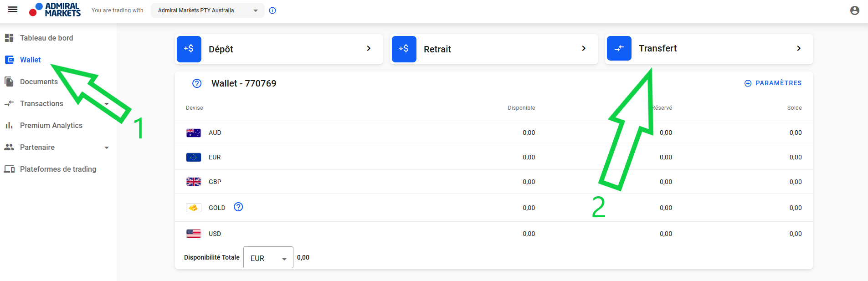Click the PARAMÈTRES link
The width and height of the screenshot is (868, 281).
click(x=773, y=83)
